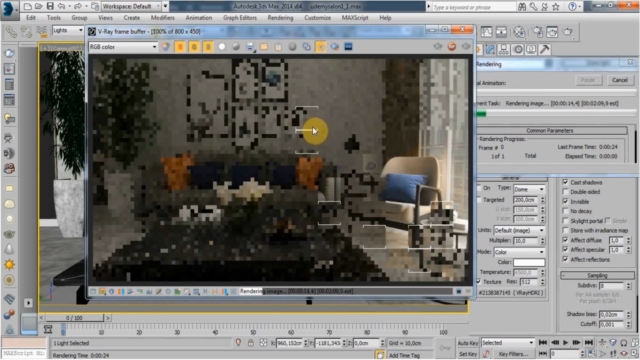This screenshot has height=360, width=640.
Task: Enable No decay checkbox
Action: tap(565, 211)
